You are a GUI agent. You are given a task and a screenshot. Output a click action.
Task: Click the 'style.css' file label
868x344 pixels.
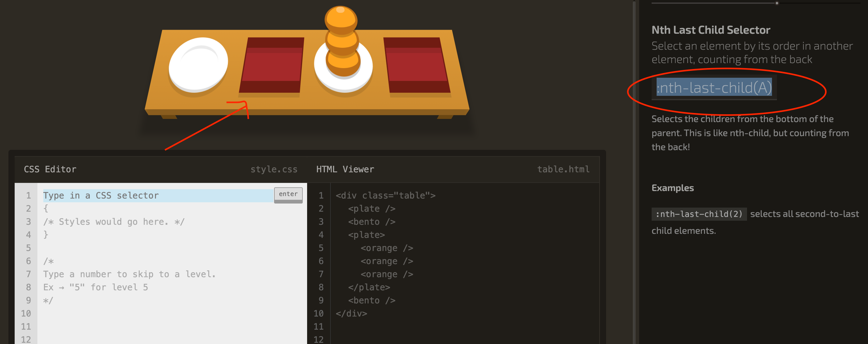(274, 169)
